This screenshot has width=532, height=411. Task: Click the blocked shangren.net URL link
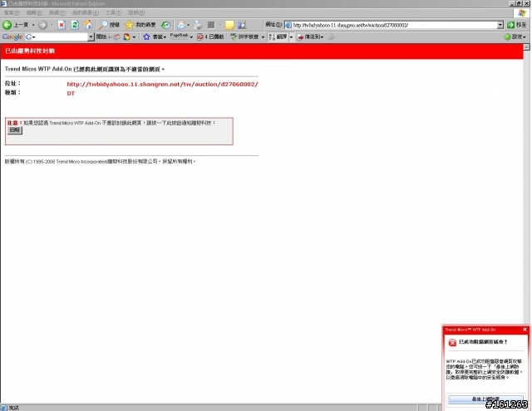pos(162,84)
